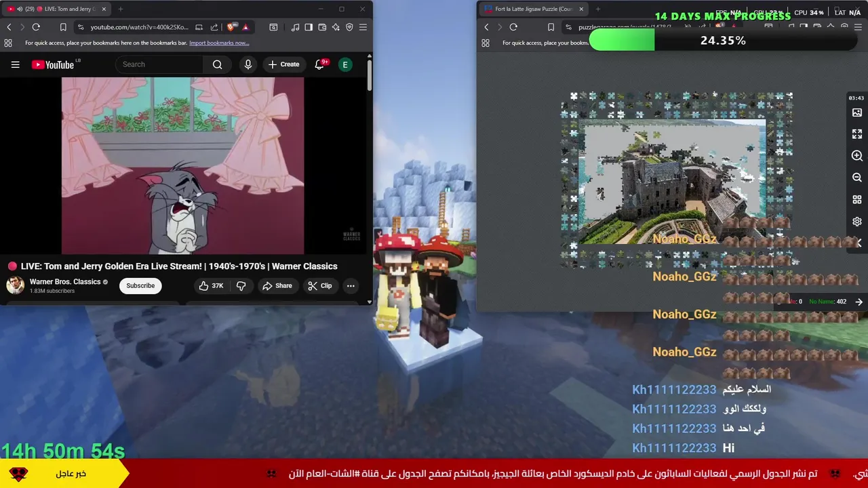This screenshot has height=488, width=868.
Task: Focus the YouTube search field
Action: coord(159,64)
